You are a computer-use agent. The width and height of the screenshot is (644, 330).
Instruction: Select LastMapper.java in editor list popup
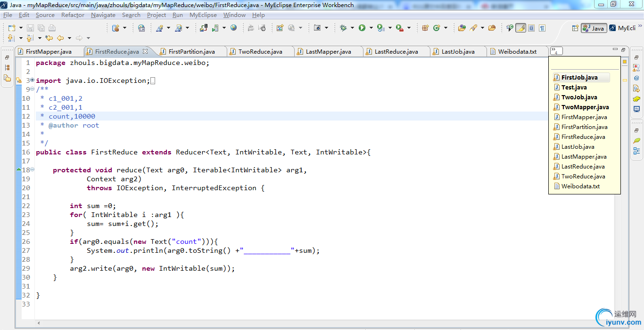pyautogui.click(x=580, y=156)
